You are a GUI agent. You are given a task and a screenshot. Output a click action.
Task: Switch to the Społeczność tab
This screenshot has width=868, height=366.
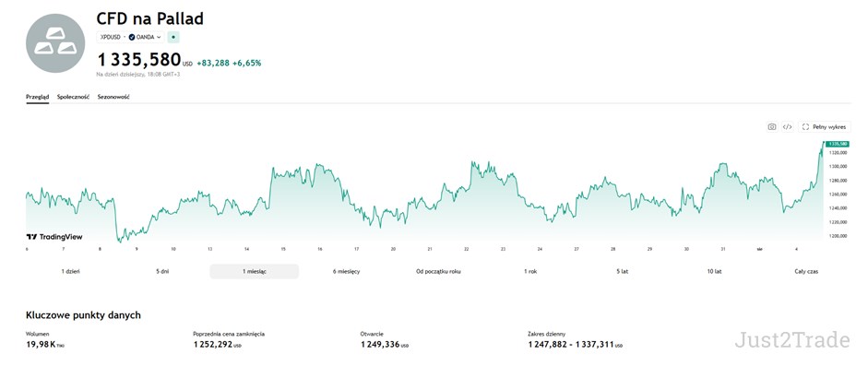tap(73, 97)
